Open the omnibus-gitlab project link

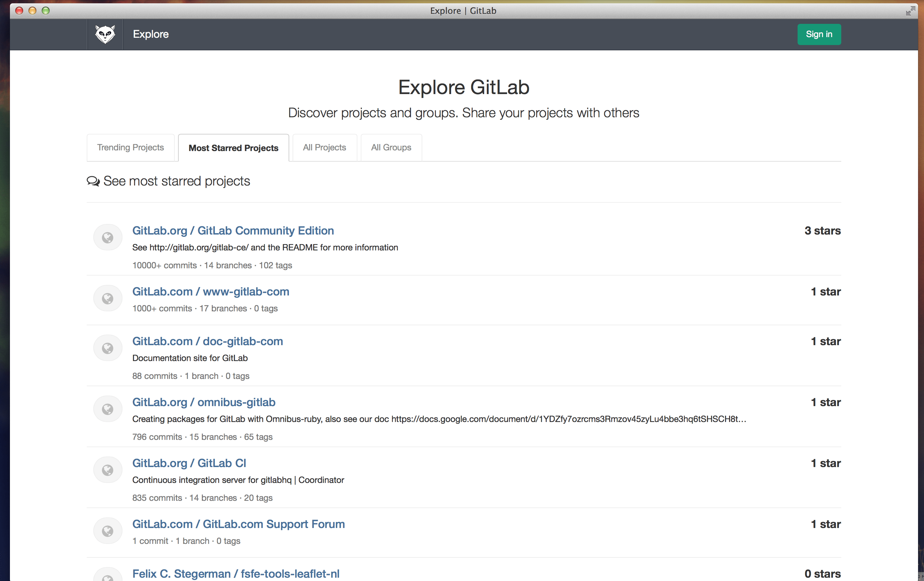204,402
